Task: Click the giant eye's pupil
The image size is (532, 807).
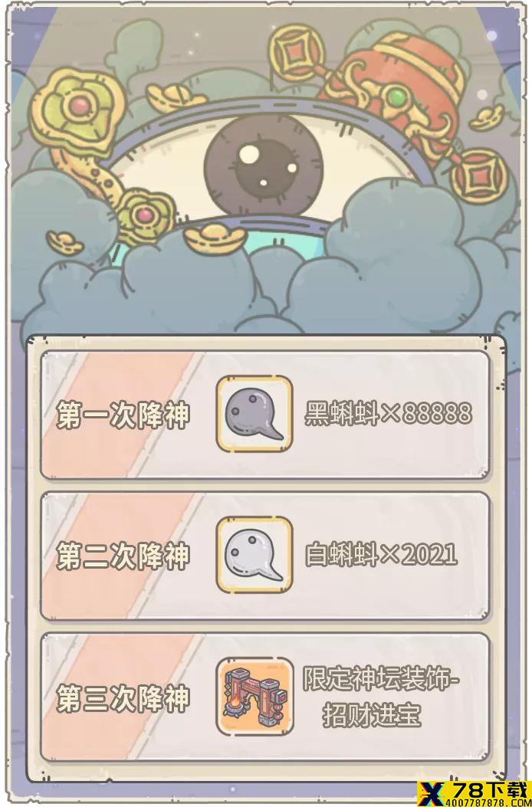Action: tap(263, 165)
